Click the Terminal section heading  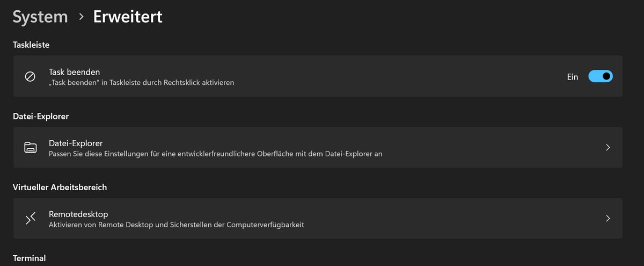point(29,258)
